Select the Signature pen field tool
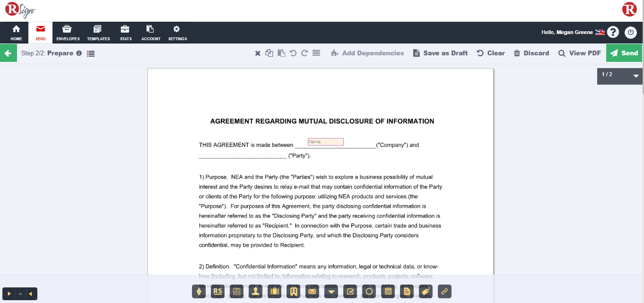The height and width of the screenshot is (303, 644). pos(199,291)
